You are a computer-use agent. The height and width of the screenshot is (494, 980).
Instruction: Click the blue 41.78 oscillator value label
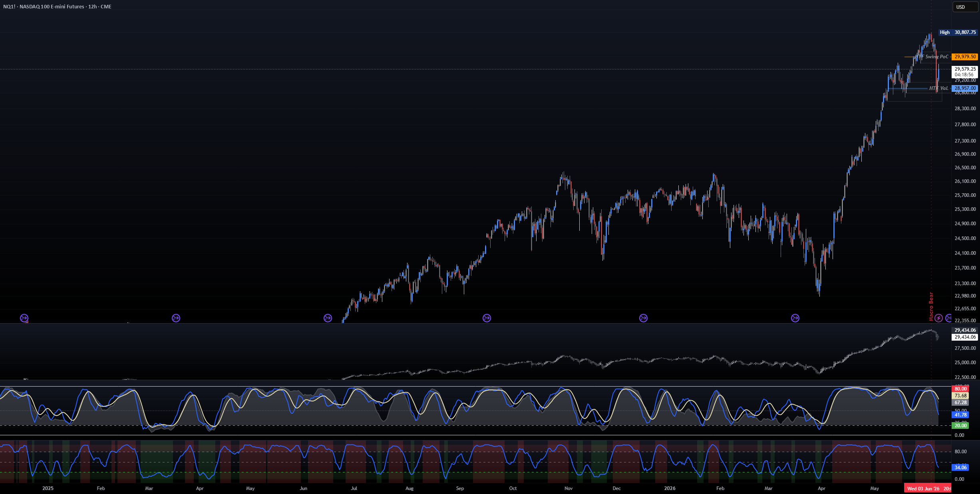point(960,415)
